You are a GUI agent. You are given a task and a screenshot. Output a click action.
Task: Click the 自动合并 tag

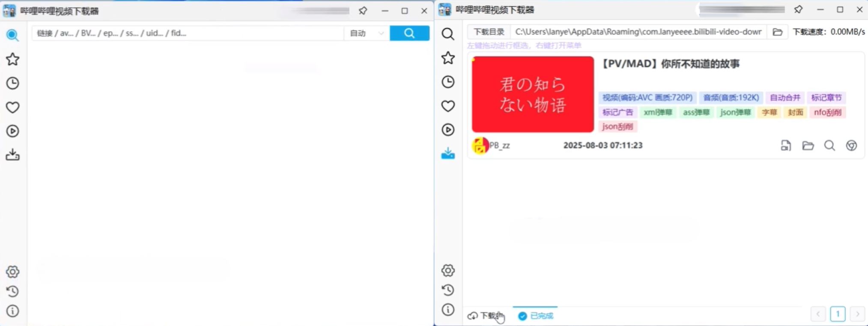(785, 98)
